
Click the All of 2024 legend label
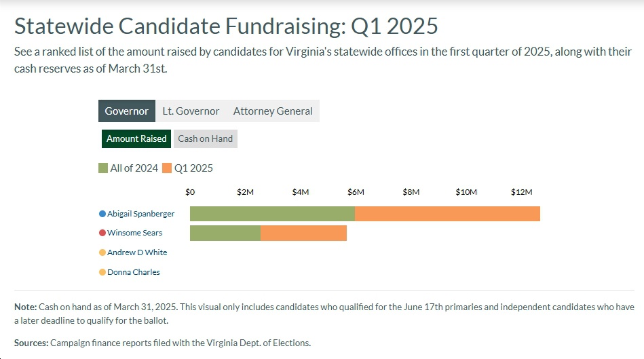134,168
